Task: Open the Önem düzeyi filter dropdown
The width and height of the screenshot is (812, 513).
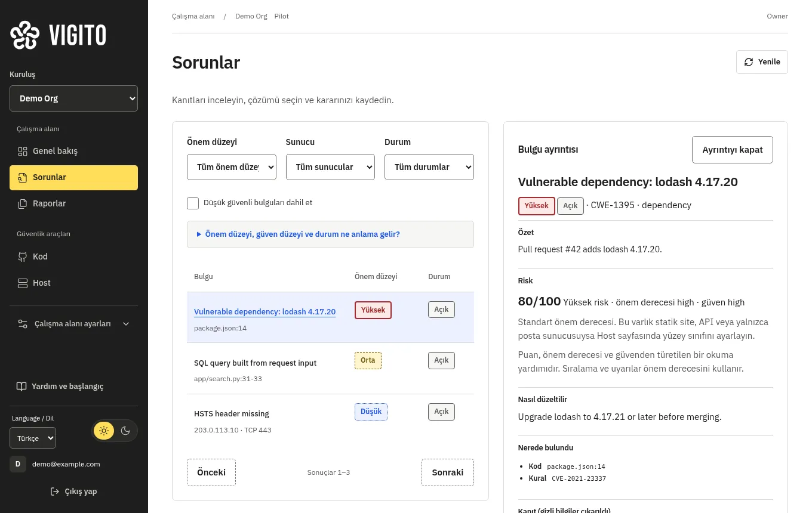Action: (x=232, y=167)
